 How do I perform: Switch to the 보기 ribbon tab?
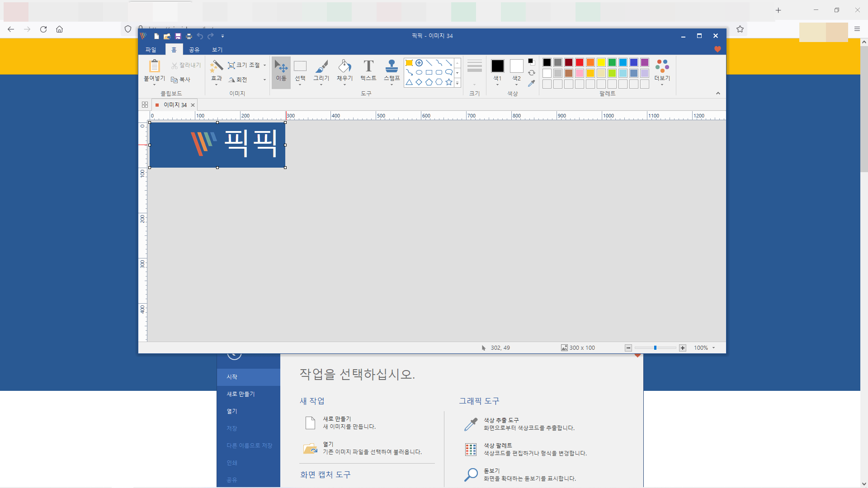217,50
